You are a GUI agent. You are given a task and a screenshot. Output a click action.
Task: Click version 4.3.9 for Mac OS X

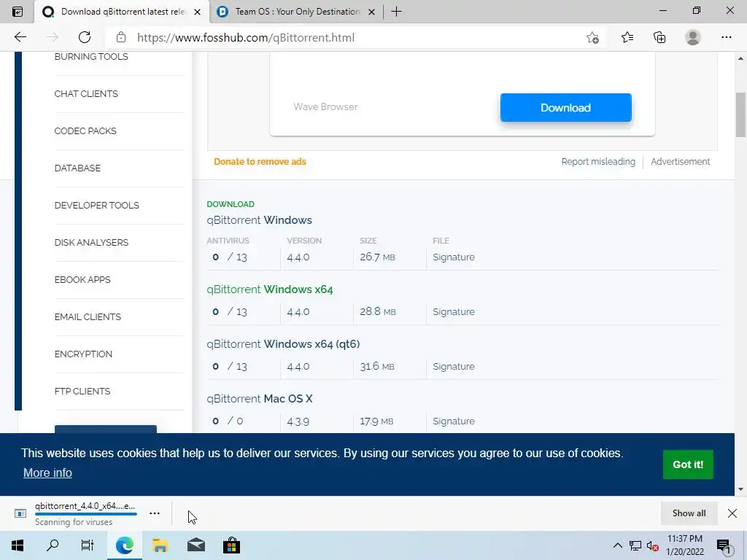pyautogui.click(x=298, y=421)
